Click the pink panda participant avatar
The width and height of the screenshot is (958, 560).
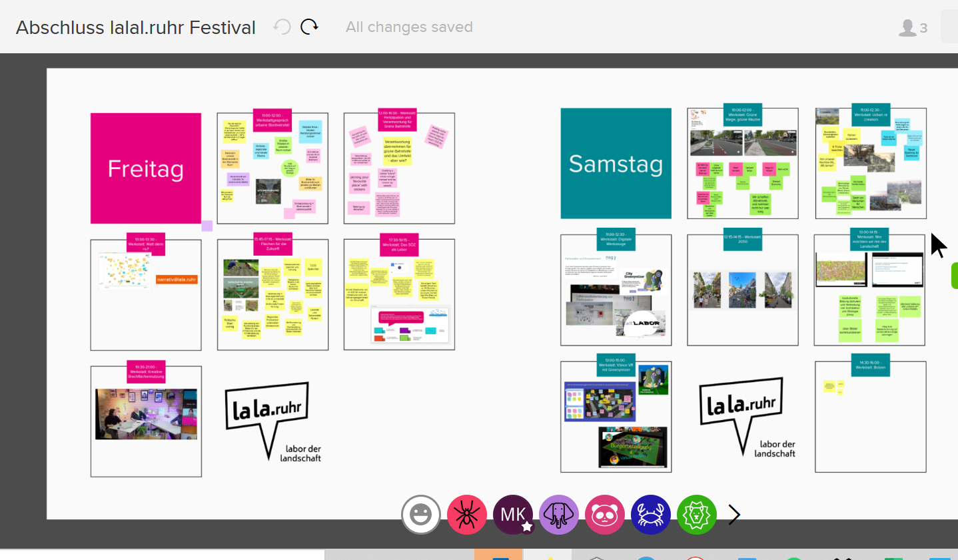click(x=604, y=515)
